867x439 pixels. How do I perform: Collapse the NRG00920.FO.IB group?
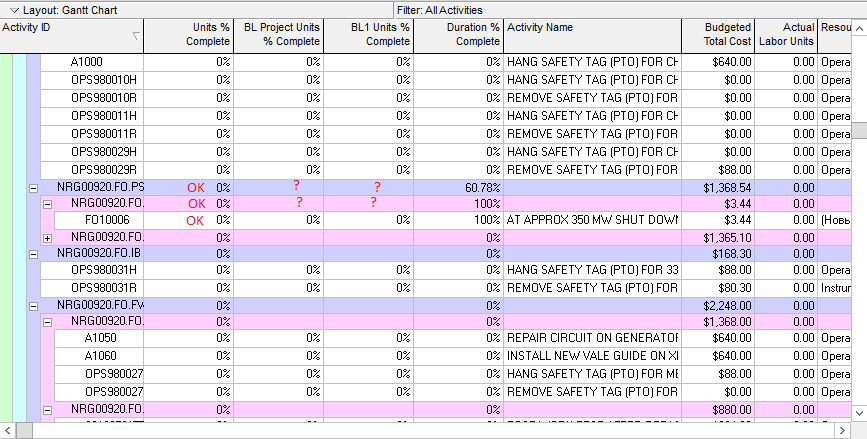pyautogui.click(x=34, y=255)
